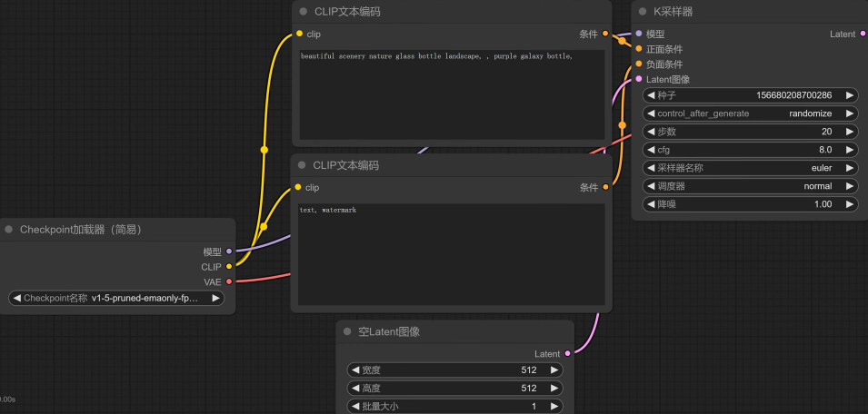Select the clip input port above 'text, watermark' prompt
Screen dimensions: 868x414
point(298,187)
